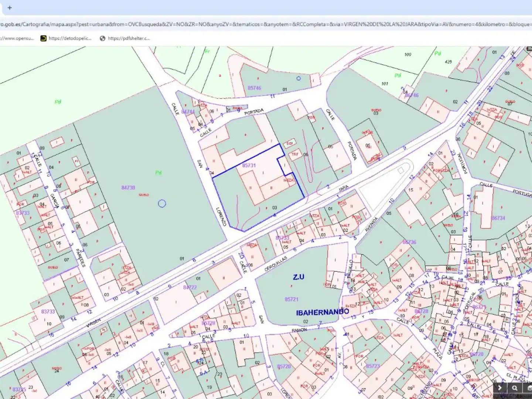The image size is (532, 399).
Task: Click the RAMON street label
Action: click(299, 330)
